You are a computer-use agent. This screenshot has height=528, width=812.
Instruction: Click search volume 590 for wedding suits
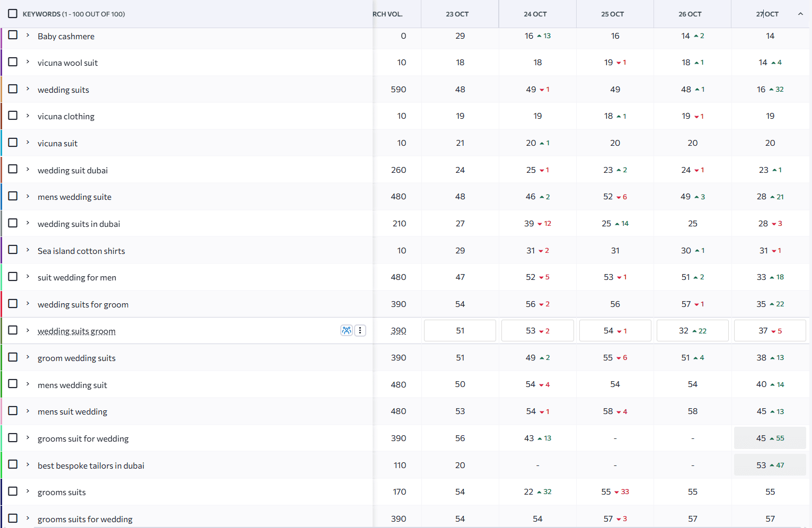(x=399, y=90)
